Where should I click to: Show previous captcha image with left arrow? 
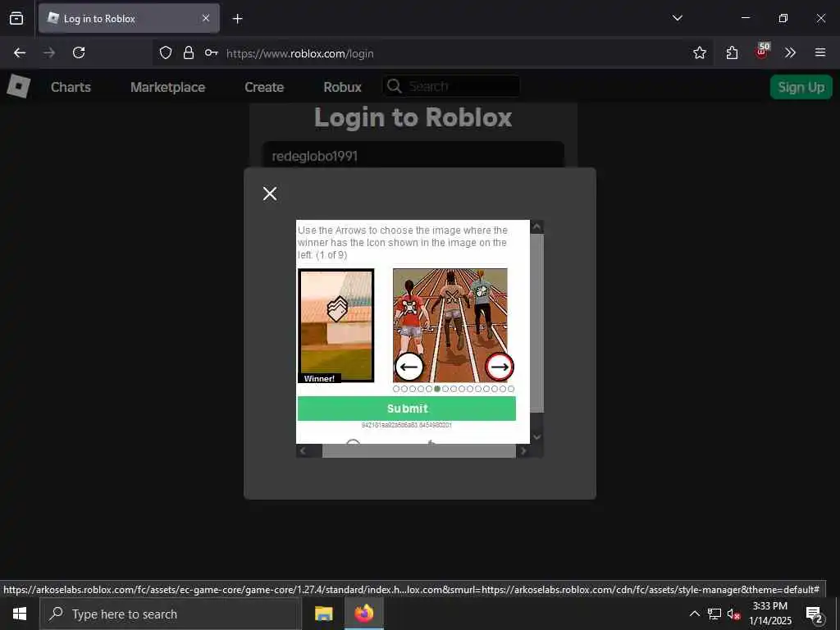coord(409,367)
